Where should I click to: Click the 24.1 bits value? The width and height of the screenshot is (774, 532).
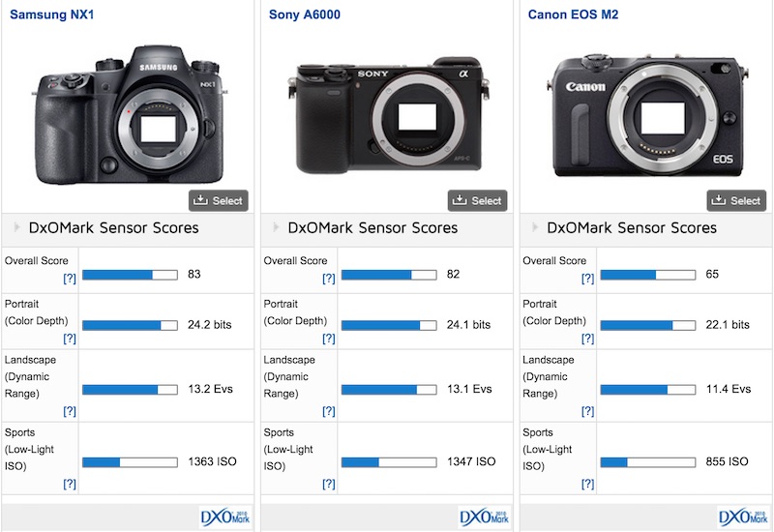[468, 325]
